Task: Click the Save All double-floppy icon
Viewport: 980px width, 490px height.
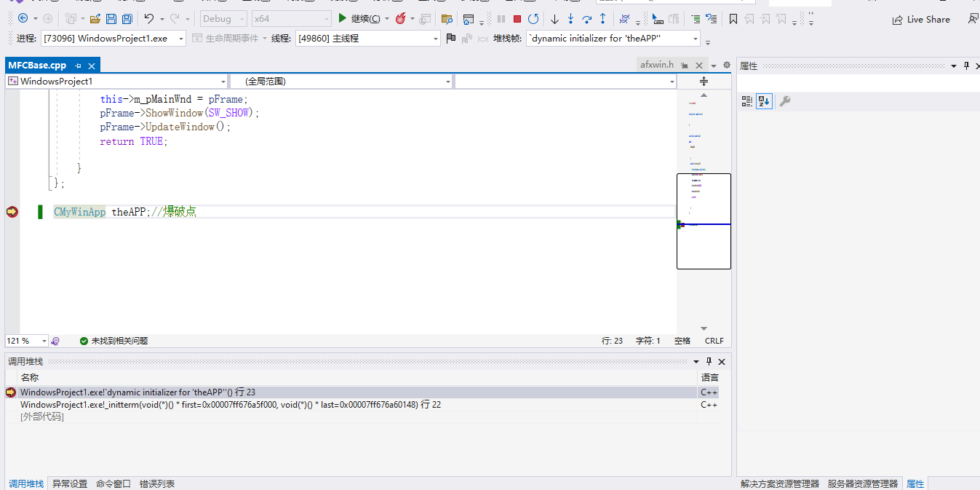Action: tap(127, 18)
